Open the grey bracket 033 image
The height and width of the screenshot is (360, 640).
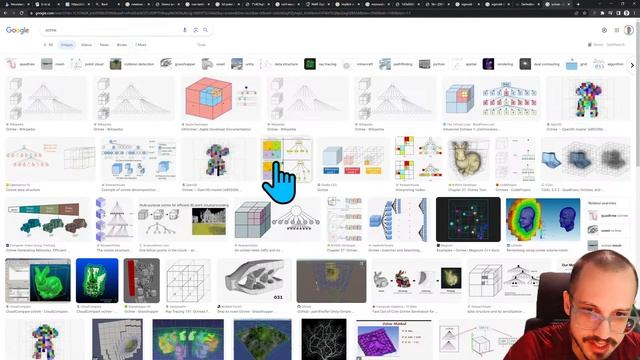[254, 280]
